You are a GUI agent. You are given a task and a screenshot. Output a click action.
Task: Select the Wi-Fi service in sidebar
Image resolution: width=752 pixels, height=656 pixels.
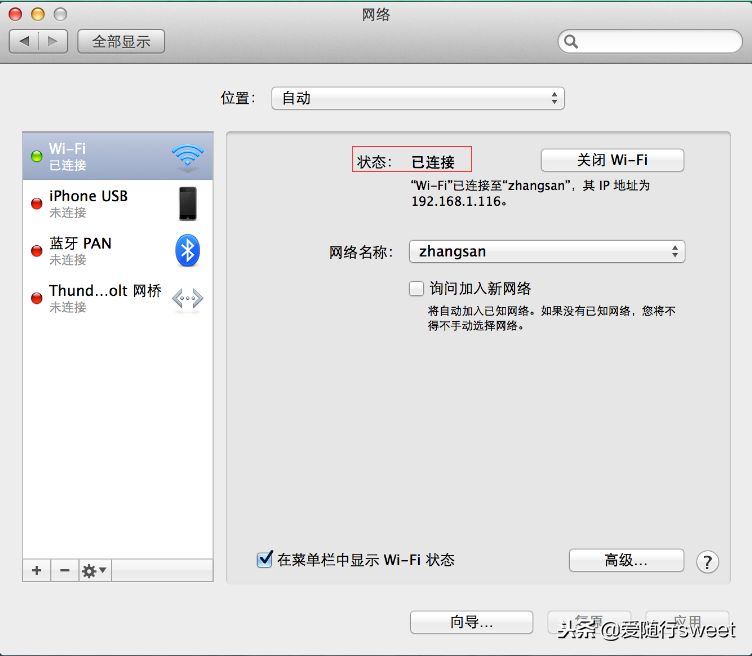pyautogui.click(x=118, y=156)
